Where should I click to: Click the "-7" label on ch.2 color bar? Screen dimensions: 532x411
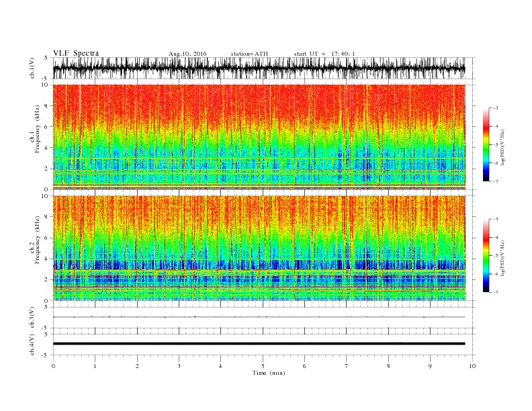pos(495,292)
